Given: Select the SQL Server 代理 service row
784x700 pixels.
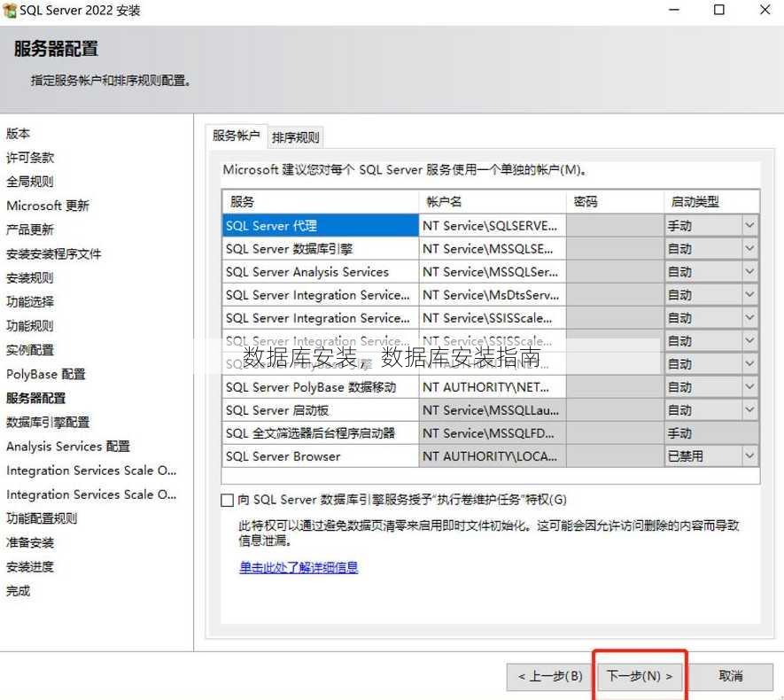Looking at the screenshot, I should click(x=320, y=225).
